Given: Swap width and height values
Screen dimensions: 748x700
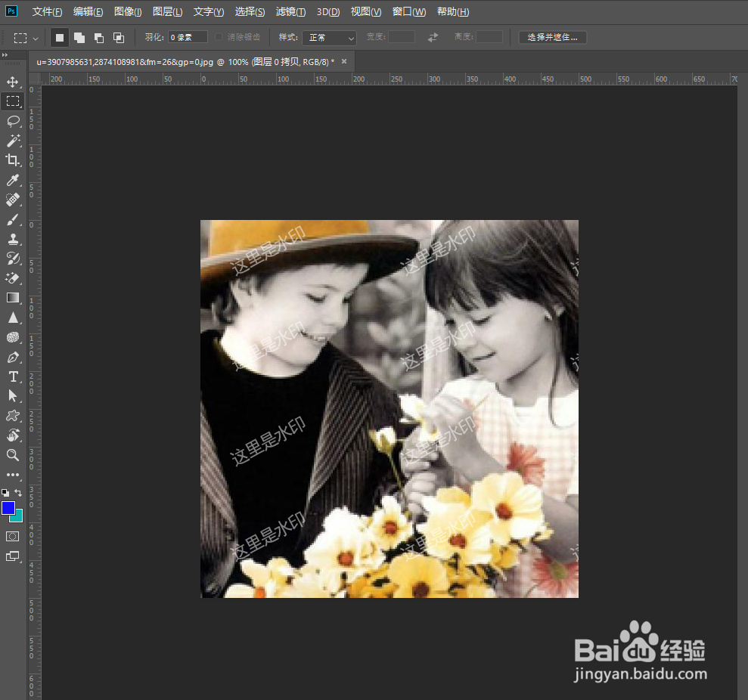Looking at the screenshot, I should point(433,37).
